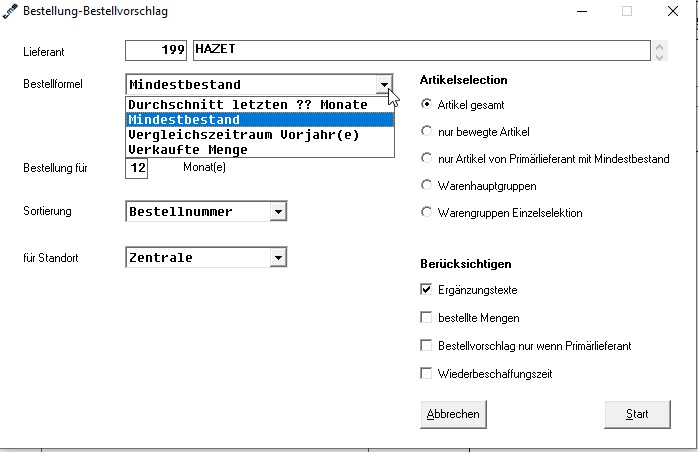Click the up arrow beside HAZET field

659,46
